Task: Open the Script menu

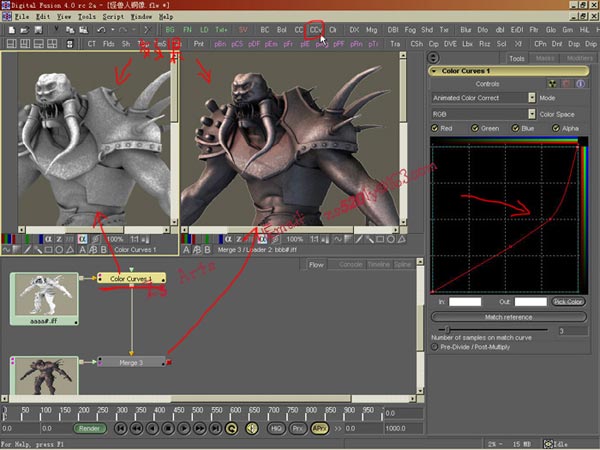Action: [113, 17]
